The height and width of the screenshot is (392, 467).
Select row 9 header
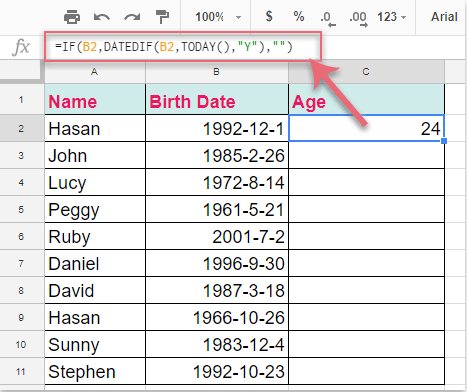[x=21, y=317]
